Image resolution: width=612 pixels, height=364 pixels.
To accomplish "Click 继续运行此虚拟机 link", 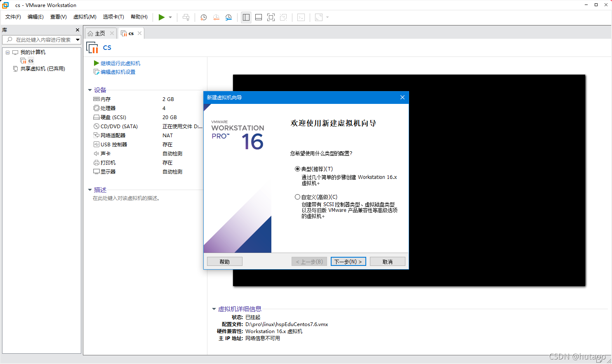I will point(120,63).
